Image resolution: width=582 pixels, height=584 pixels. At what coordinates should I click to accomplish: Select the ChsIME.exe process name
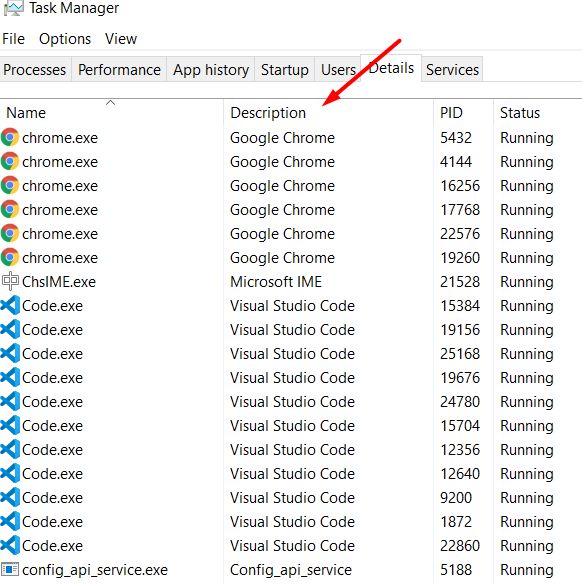pos(59,282)
